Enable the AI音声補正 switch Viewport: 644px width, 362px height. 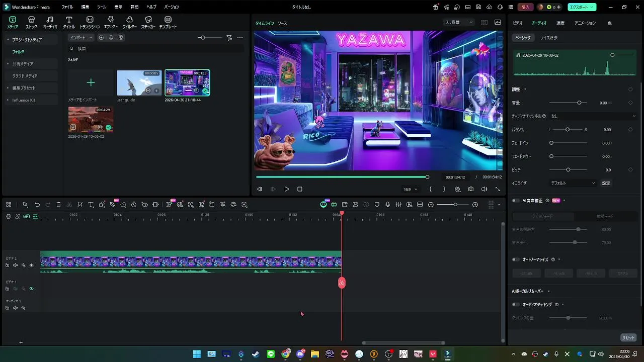pos(516,201)
